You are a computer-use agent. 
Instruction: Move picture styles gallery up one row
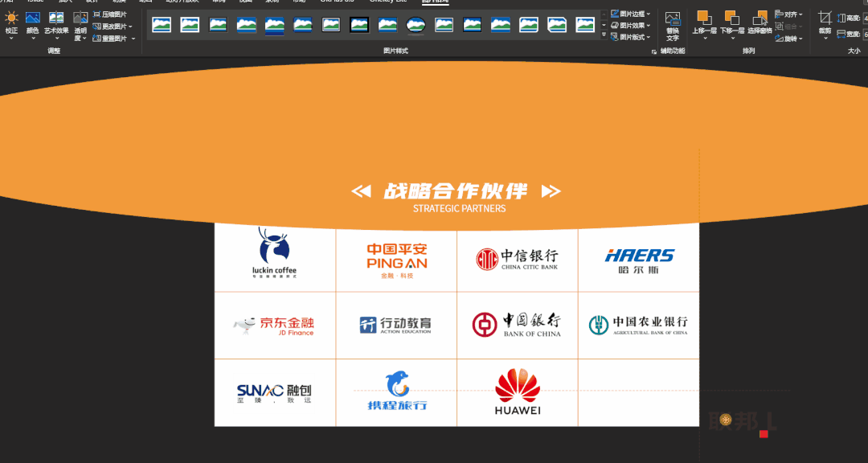604,15
